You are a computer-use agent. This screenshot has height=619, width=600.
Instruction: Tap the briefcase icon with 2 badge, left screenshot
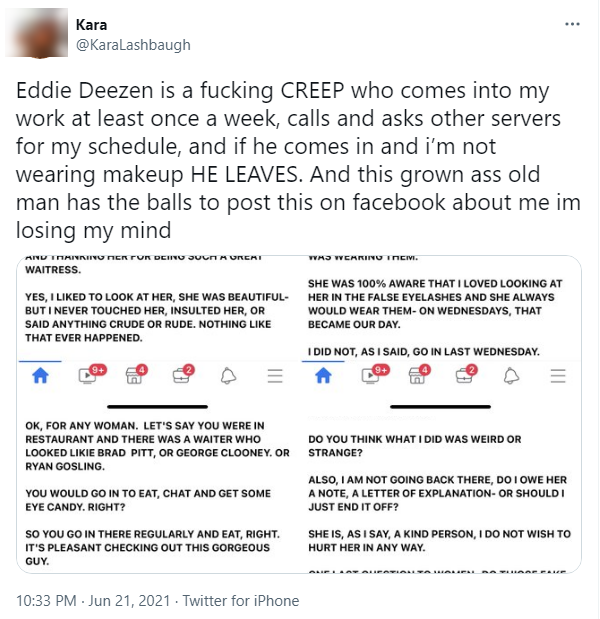tap(184, 374)
